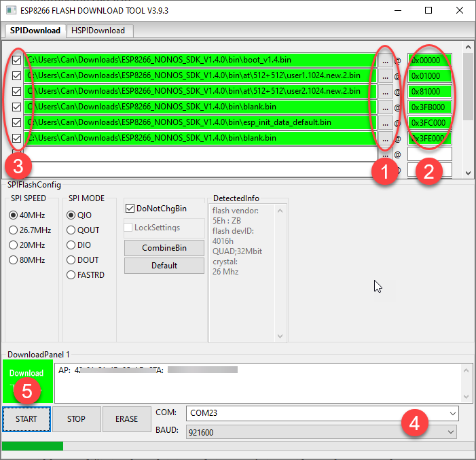Edit the 0x00000 address field
Screen dimensions: 476x460
click(430, 60)
